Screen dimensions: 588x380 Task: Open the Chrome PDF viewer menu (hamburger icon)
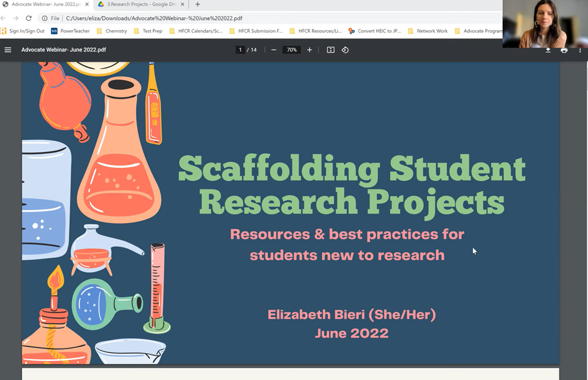tap(8, 50)
